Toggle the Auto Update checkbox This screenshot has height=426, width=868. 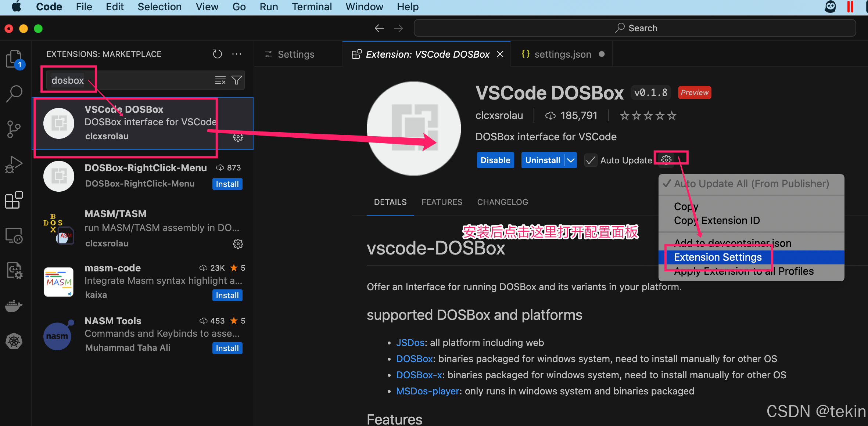click(x=591, y=160)
